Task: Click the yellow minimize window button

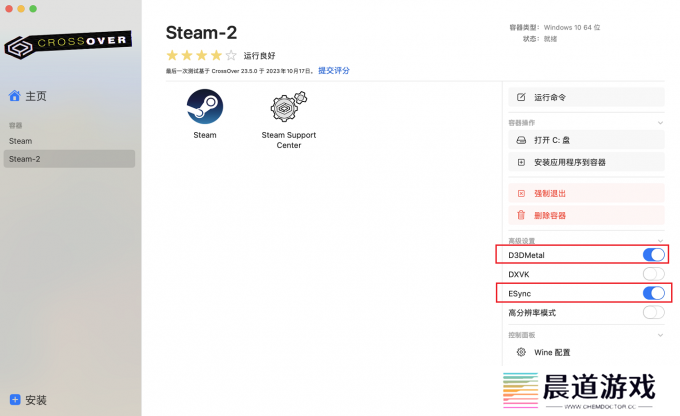Action: pos(21,9)
